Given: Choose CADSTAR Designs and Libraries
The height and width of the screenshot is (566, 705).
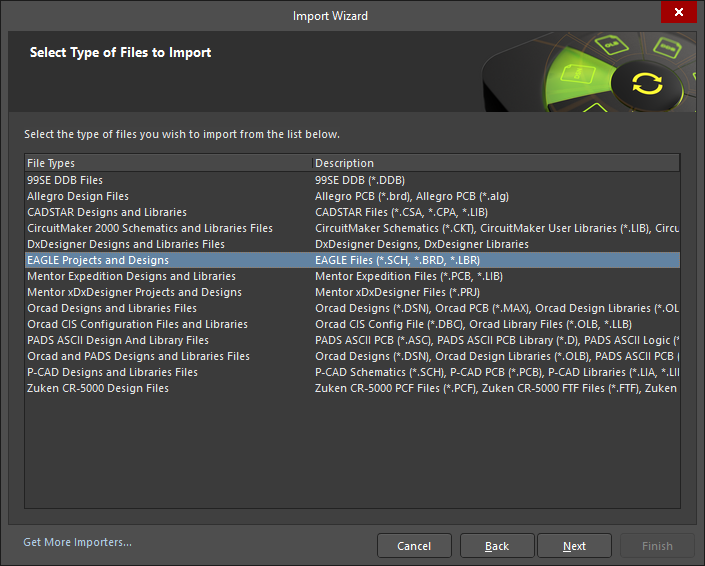Looking at the screenshot, I should pyautogui.click(x=352, y=212).
